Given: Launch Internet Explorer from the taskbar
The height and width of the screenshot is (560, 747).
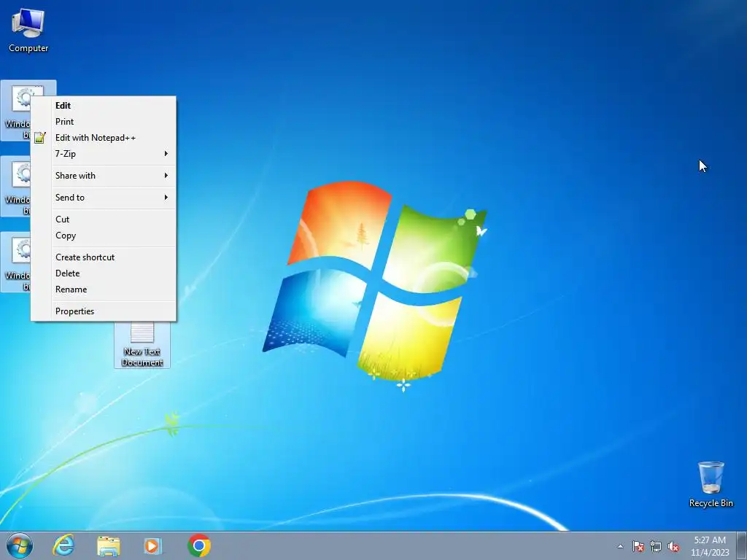Looking at the screenshot, I should coord(64,545).
